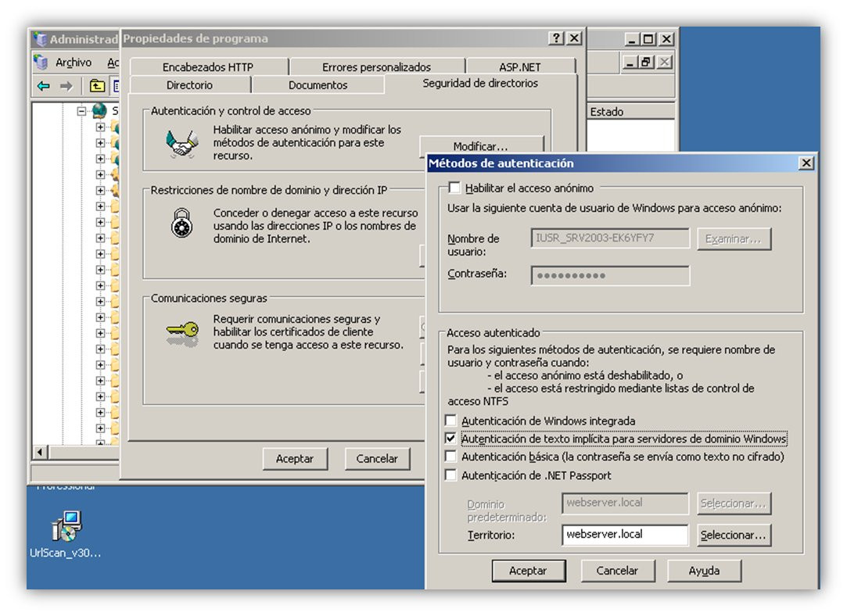Open the Encabezados HTTP tab

(209, 67)
